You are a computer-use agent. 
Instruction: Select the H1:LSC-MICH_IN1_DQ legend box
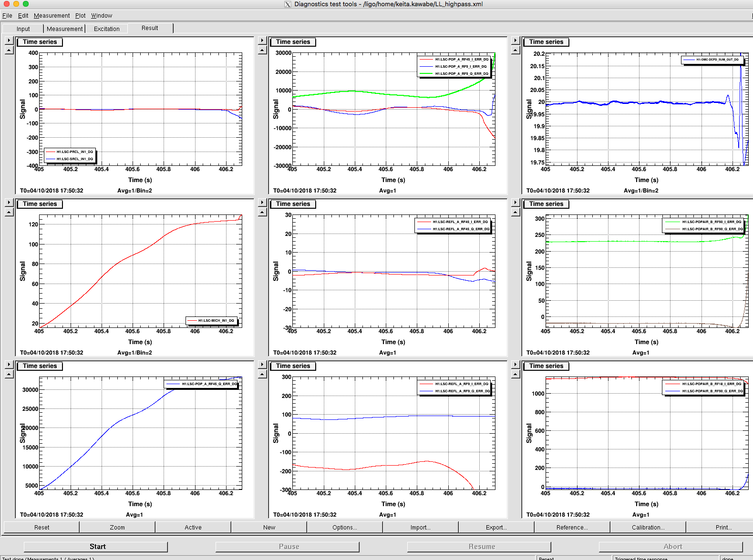[211, 321]
